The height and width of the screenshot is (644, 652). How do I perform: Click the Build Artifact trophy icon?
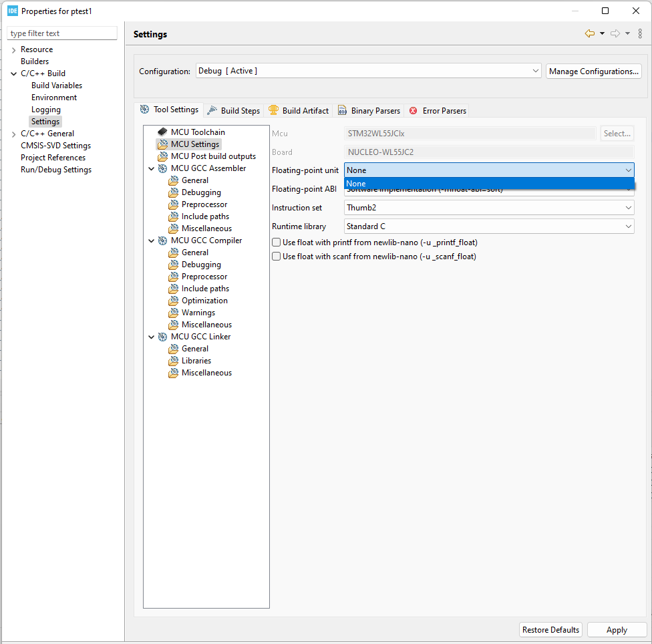pos(273,110)
